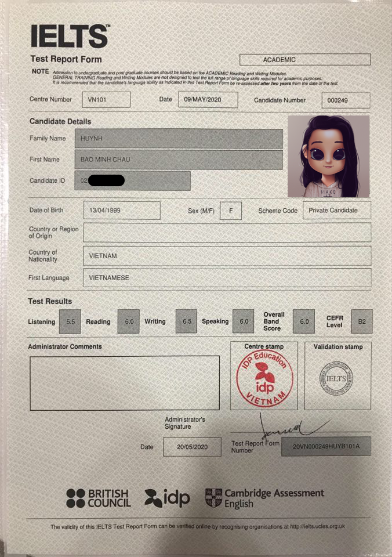
Task: Click the Candidate Details heading
Action: pyautogui.click(x=60, y=121)
